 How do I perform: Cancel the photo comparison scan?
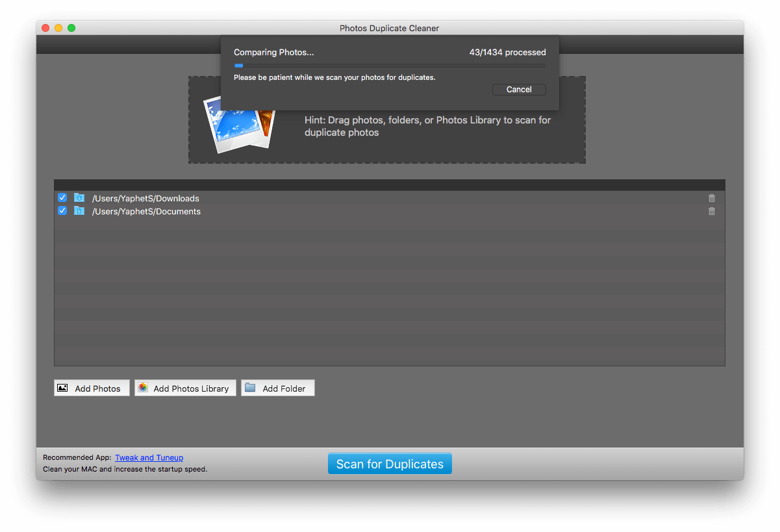[518, 89]
